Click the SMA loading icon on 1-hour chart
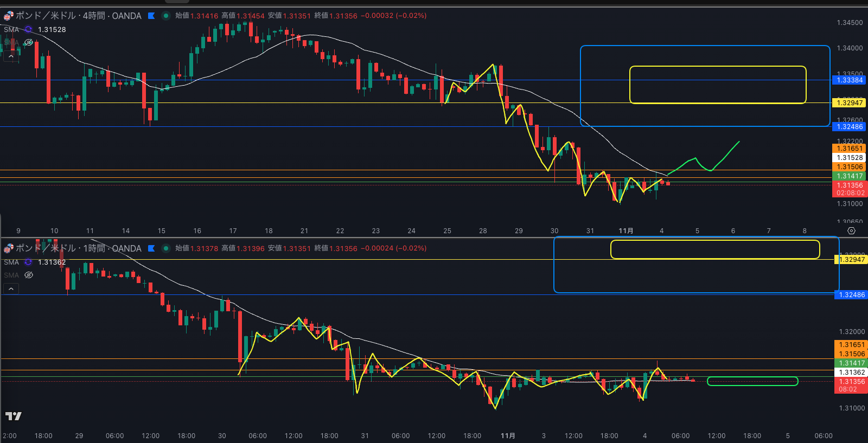 [28, 262]
